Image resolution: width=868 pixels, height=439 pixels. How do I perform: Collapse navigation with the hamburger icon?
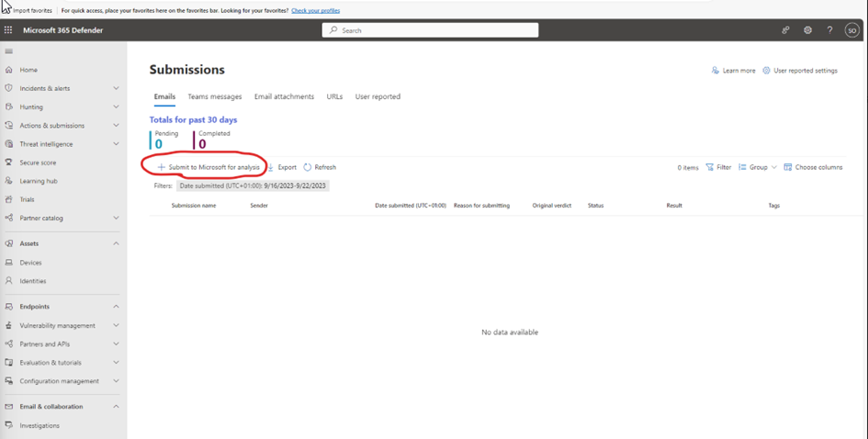click(8, 51)
